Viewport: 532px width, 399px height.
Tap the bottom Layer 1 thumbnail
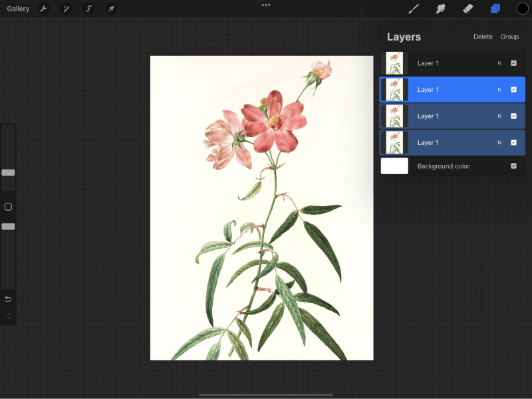(x=394, y=142)
